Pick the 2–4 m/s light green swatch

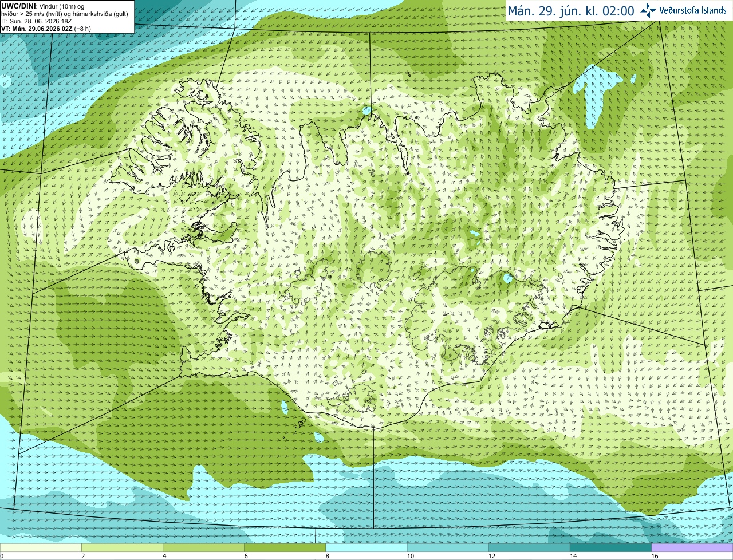pos(123,548)
